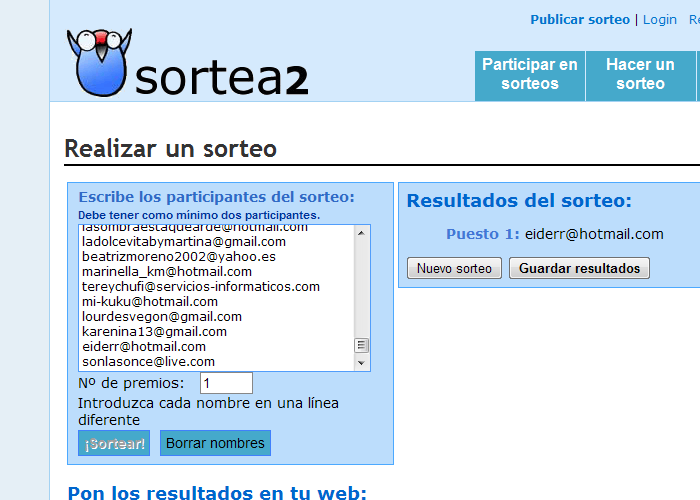Click the sortea2 bird logo
This screenshot has height=500, width=700.
(100, 62)
